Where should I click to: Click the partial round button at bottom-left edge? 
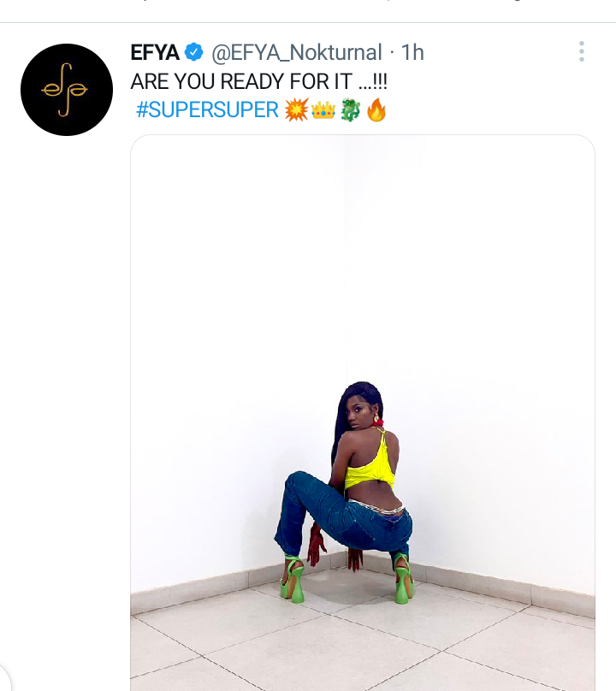click(x=4, y=678)
